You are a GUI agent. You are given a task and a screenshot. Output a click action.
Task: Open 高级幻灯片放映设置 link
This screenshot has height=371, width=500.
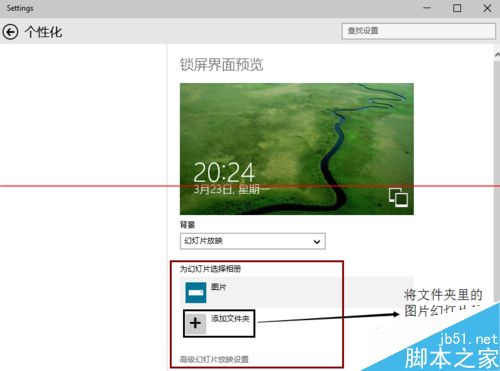point(214,359)
